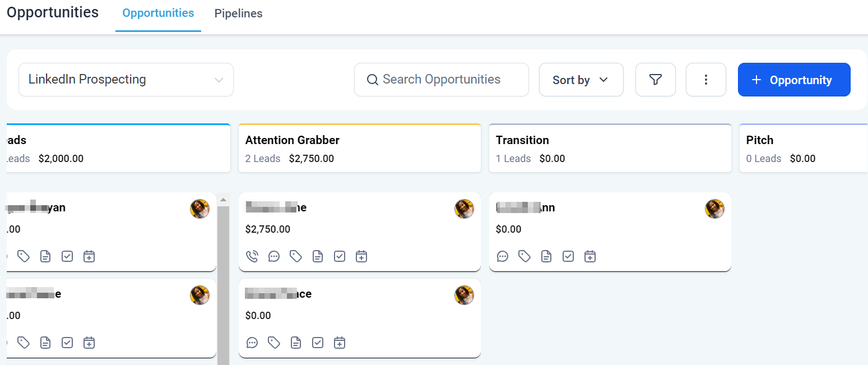The width and height of the screenshot is (868, 365).
Task: Switch to the Pipelines tab
Action: (x=238, y=13)
